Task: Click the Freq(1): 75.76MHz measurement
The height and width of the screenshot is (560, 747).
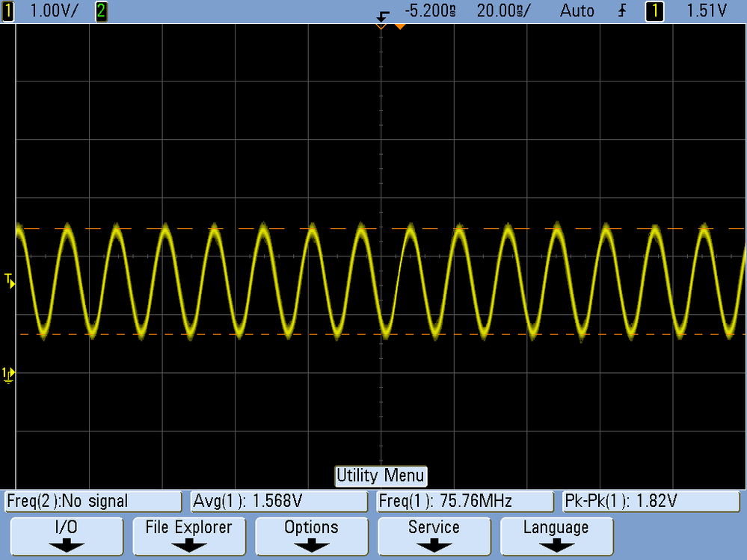Action: (465, 502)
